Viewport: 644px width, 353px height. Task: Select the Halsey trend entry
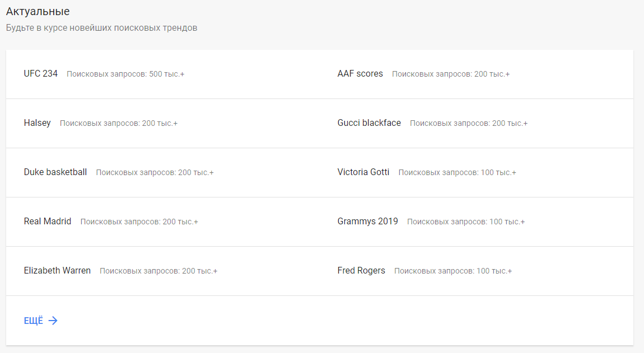coord(38,123)
